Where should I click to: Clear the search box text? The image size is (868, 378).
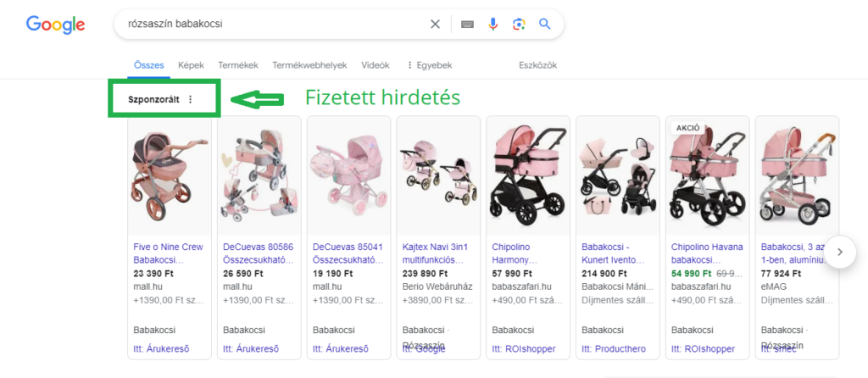(435, 24)
